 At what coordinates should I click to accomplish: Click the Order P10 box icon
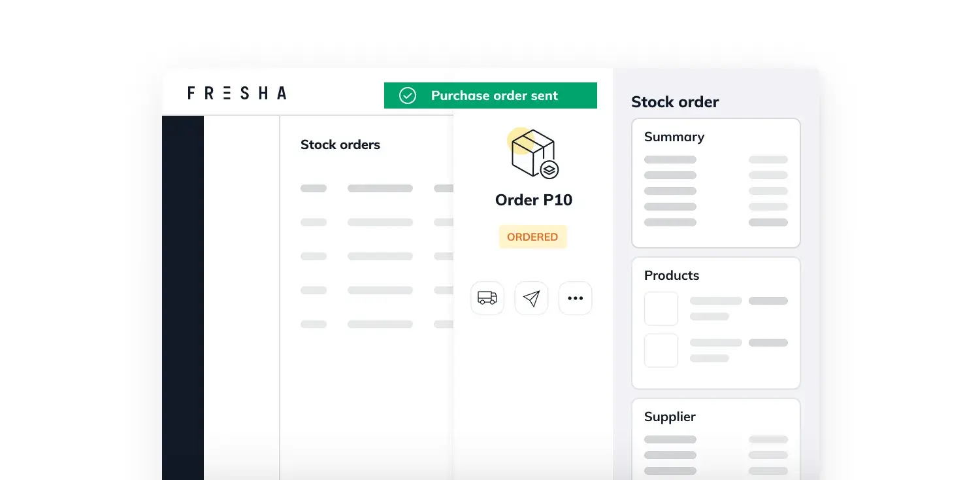click(534, 154)
